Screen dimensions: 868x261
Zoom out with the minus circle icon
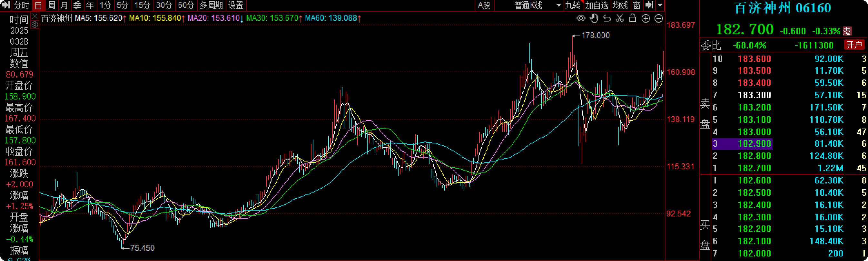click(x=659, y=18)
